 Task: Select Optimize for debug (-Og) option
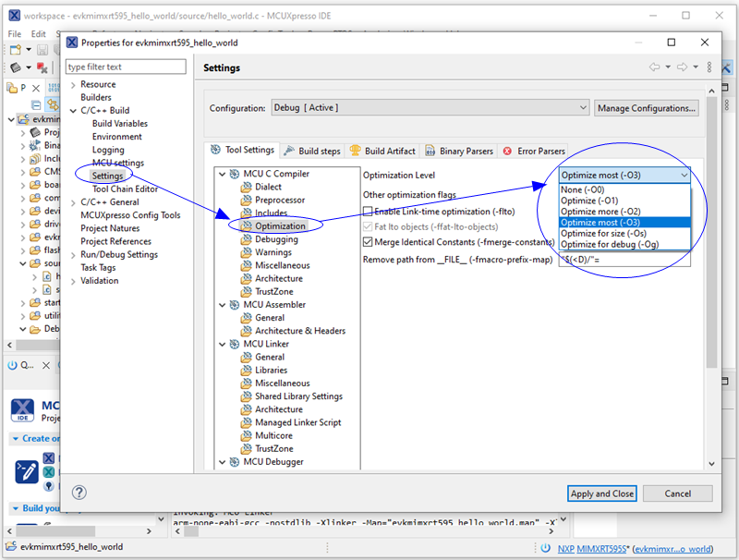624,244
